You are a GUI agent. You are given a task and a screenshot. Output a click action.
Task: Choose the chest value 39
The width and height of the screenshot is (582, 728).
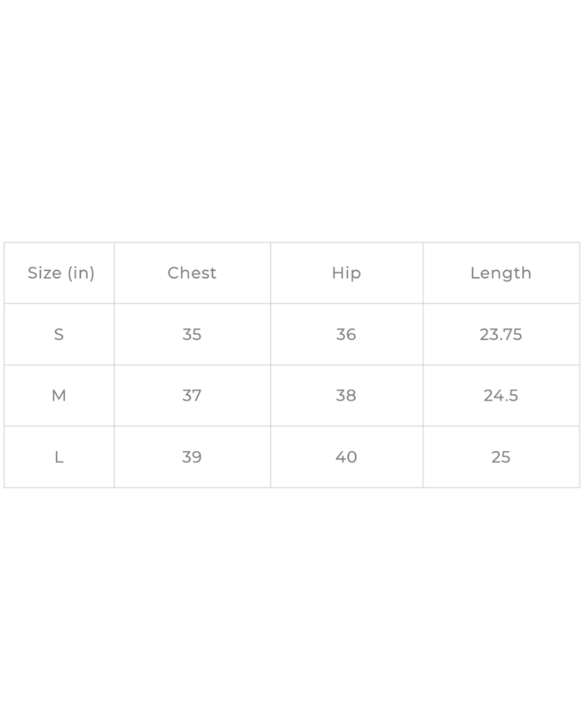pos(192,457)
